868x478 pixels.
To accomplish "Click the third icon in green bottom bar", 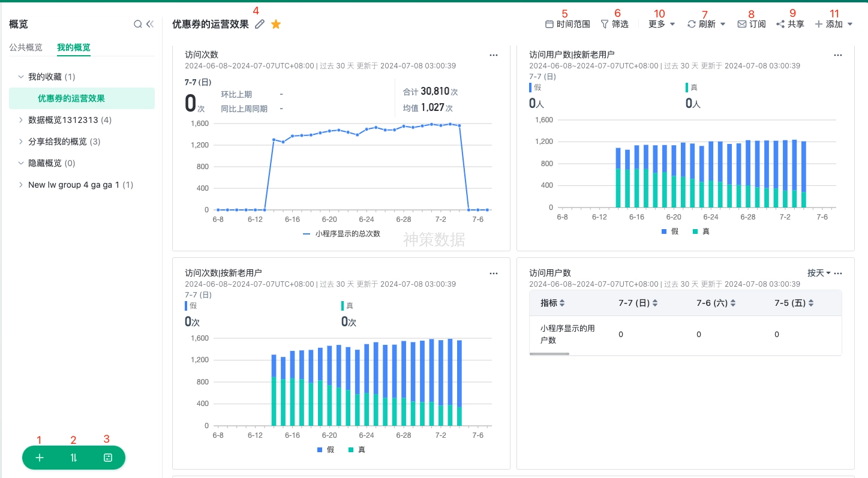I will tap(108, 458).
